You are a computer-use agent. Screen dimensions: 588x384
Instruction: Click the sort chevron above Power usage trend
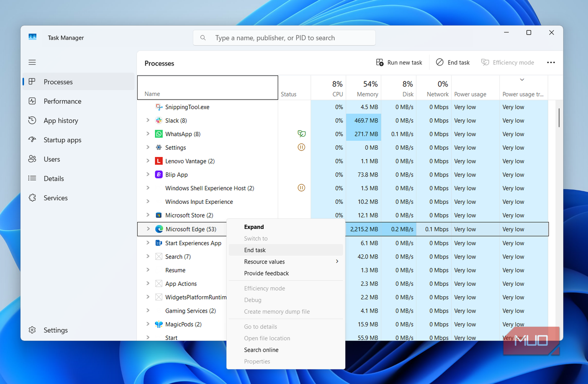tap(522, 80)
